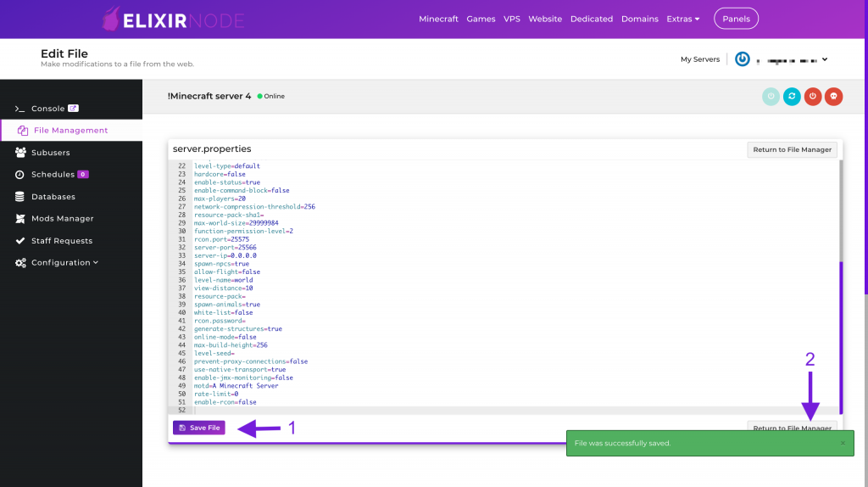Image resolution: width=868 pixels, height=487 pixels.
Task: Click the red kill server skull button
Action: point(834,97)
